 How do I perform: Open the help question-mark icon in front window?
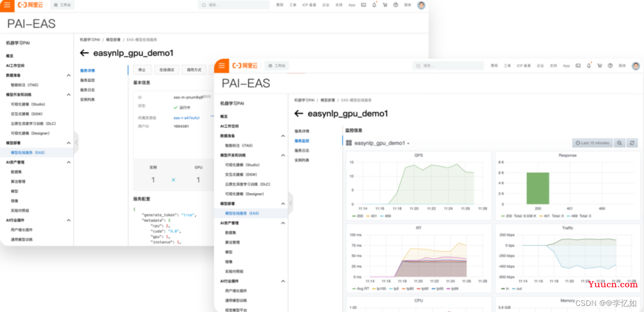(x=610, y=65)
